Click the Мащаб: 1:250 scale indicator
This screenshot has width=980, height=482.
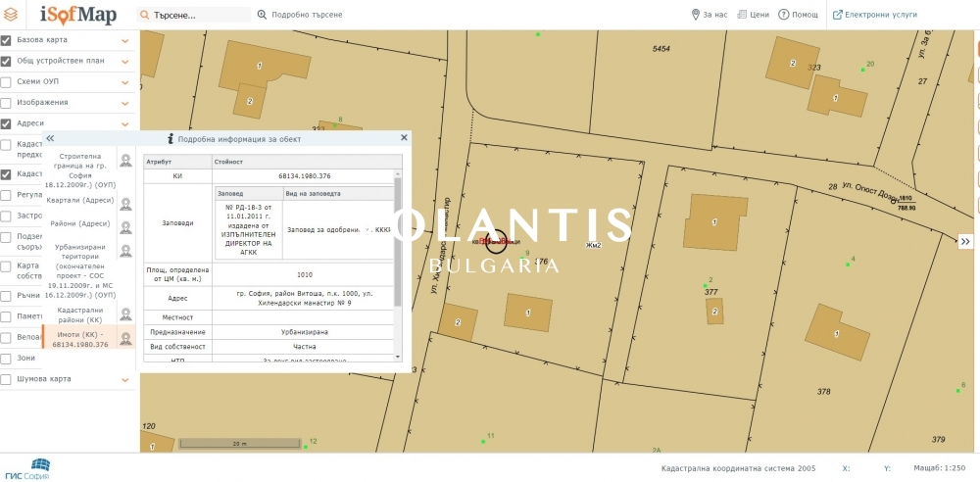pyautogui.click(x=940, y=468)
